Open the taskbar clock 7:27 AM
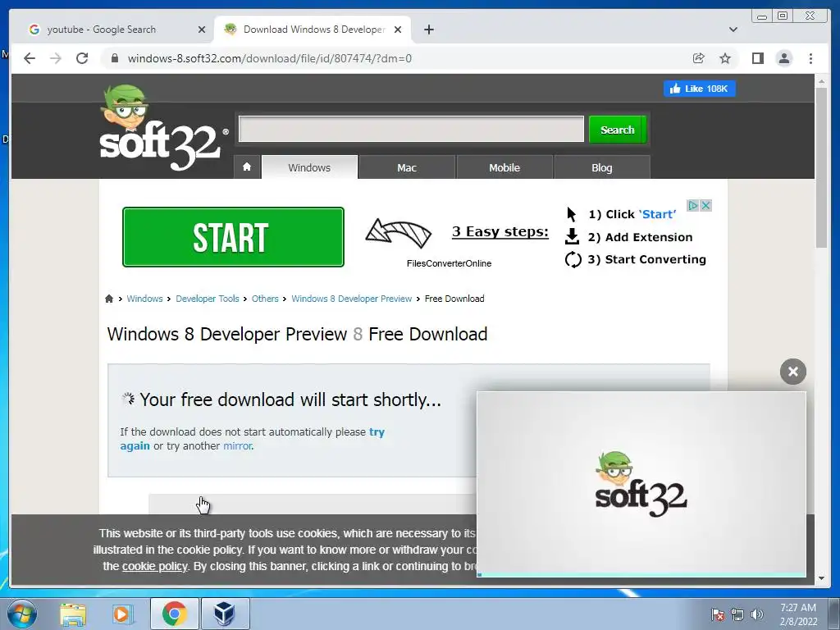The image size is (840, 630). [798, 614]
